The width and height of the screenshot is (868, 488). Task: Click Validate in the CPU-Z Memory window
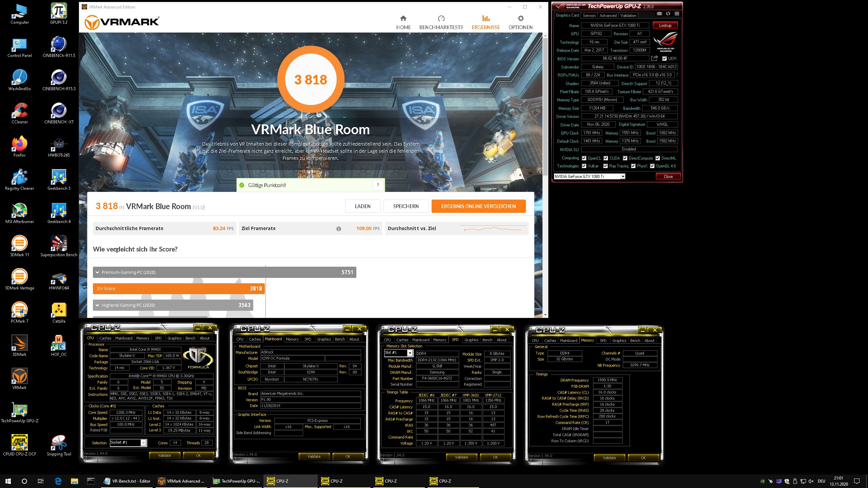tap(609, 458)
